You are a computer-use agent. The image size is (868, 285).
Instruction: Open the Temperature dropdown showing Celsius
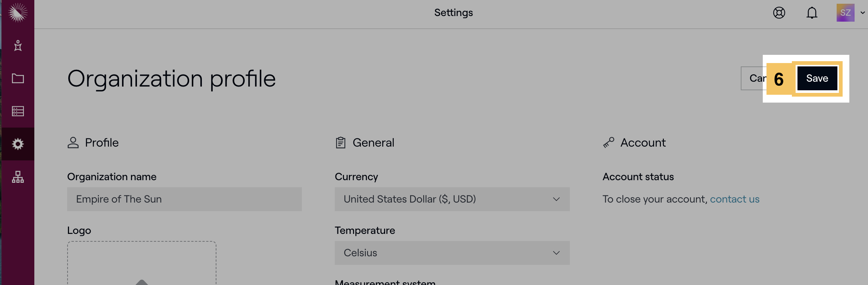452,253
